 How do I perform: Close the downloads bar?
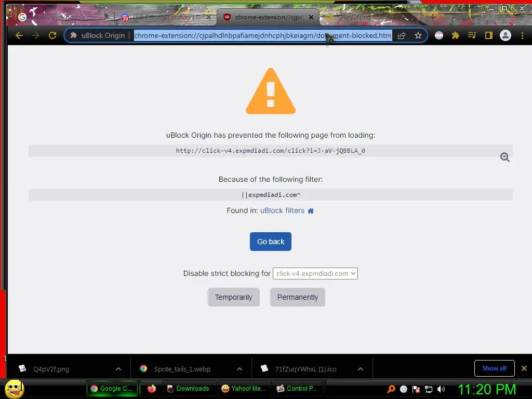[x=524, y=368]
